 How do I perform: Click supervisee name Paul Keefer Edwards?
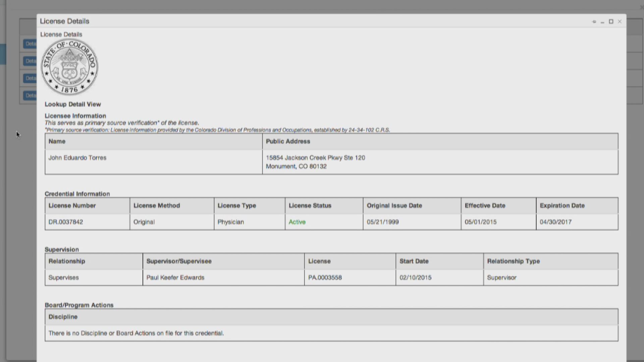click(x=175, y=278)
